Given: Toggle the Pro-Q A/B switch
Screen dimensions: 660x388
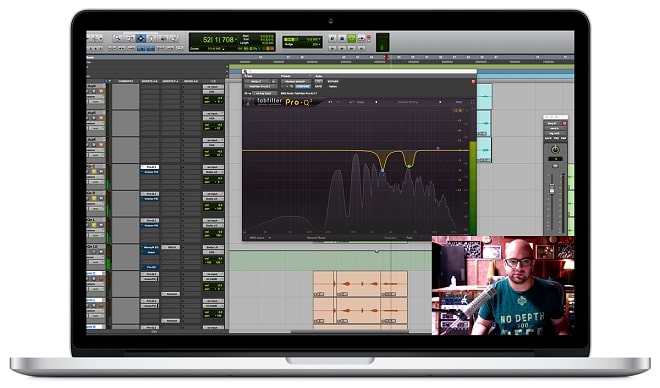Looking at the screenshot, I should click(351, 102).
